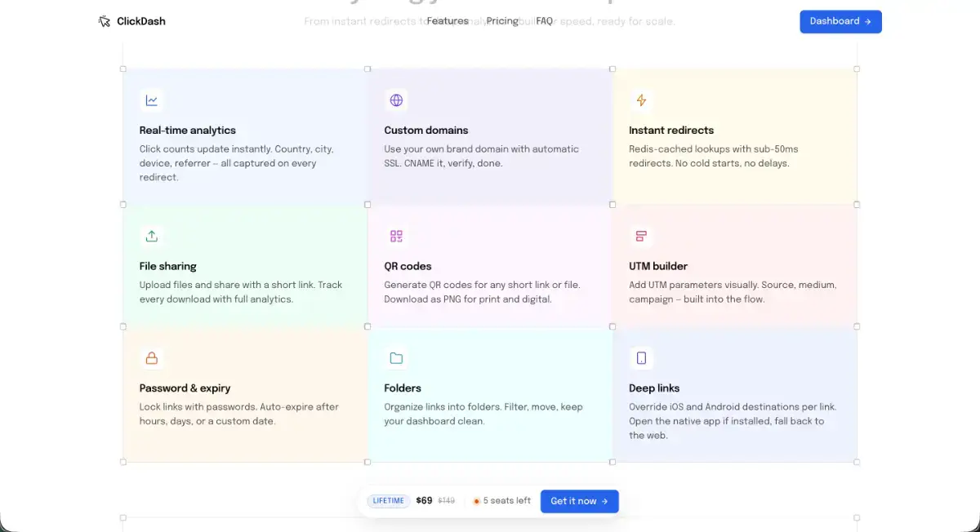
Task: Click the UTM builder layout icon
Action: coord(641,236)
